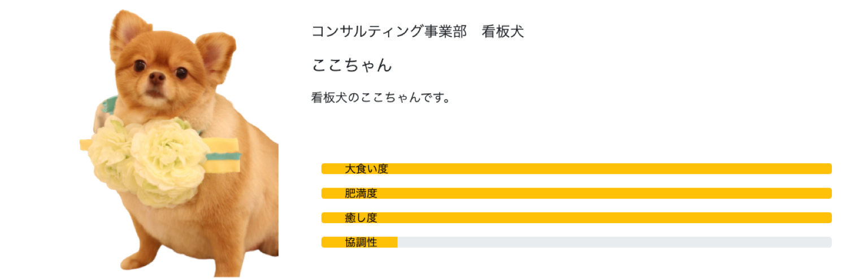Click the 癒し度 progress bar
Screen dimensions: 868x279
(576, 217)
